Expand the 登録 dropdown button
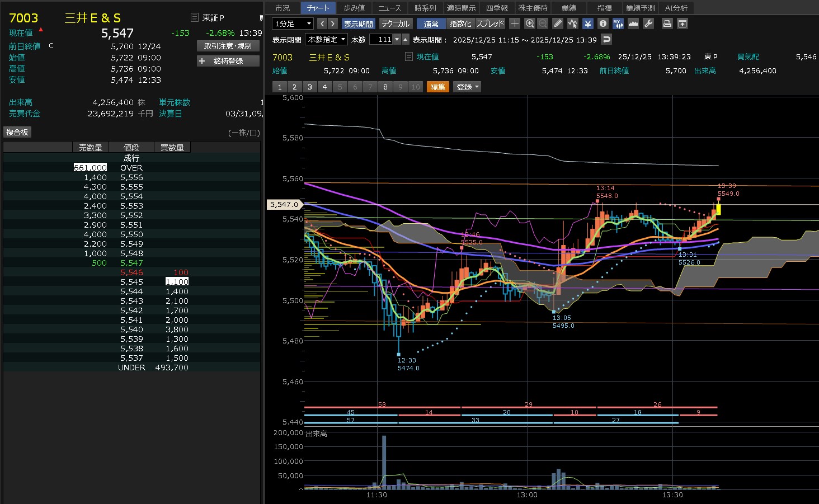 tap(468, 87)
